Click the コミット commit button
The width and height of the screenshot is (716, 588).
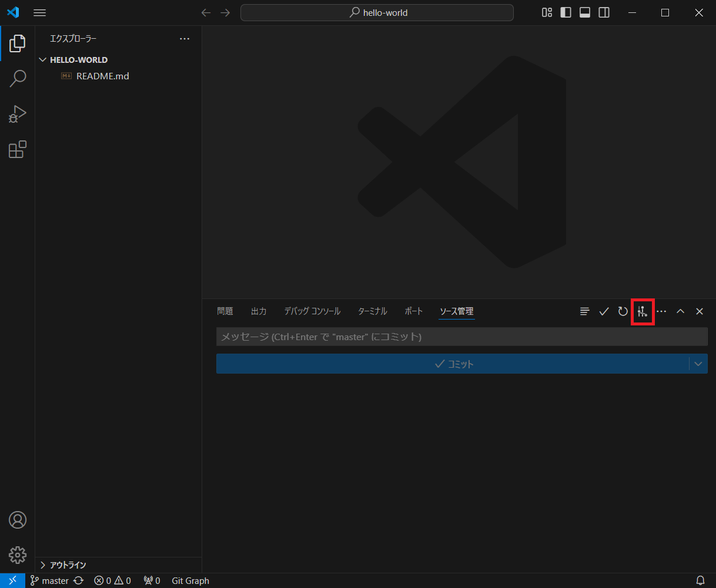453,364
